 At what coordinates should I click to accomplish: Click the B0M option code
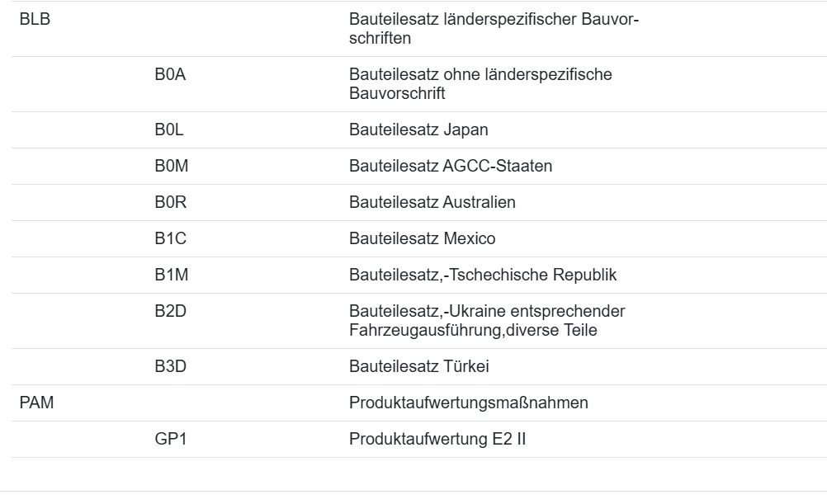pos(171,167)
